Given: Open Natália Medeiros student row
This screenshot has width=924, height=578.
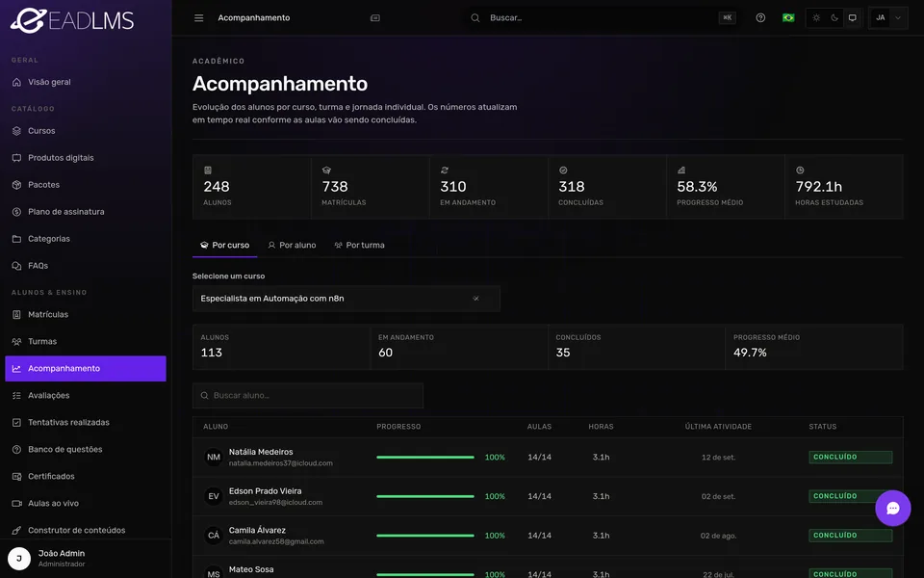Looking at the screenshot, I should coord(548,457).
